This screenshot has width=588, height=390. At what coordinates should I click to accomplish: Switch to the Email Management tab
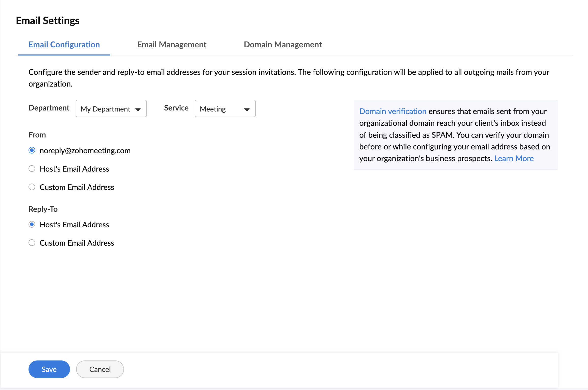[x=172, y=45]
